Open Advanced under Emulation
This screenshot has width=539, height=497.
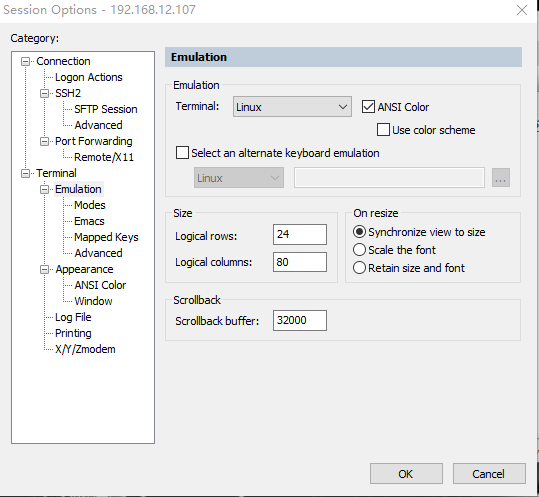(x=98, y=253)
